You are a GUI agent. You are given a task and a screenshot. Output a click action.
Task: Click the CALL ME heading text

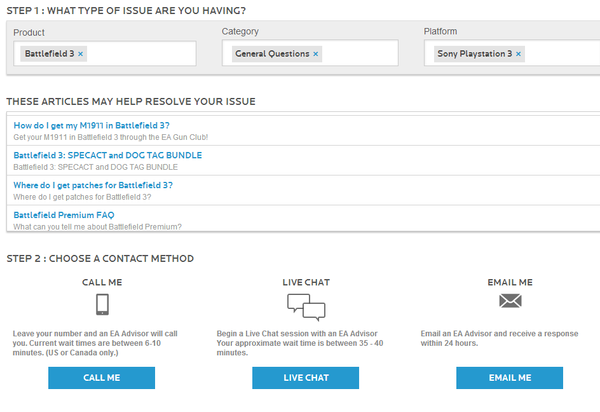(102, 282)
